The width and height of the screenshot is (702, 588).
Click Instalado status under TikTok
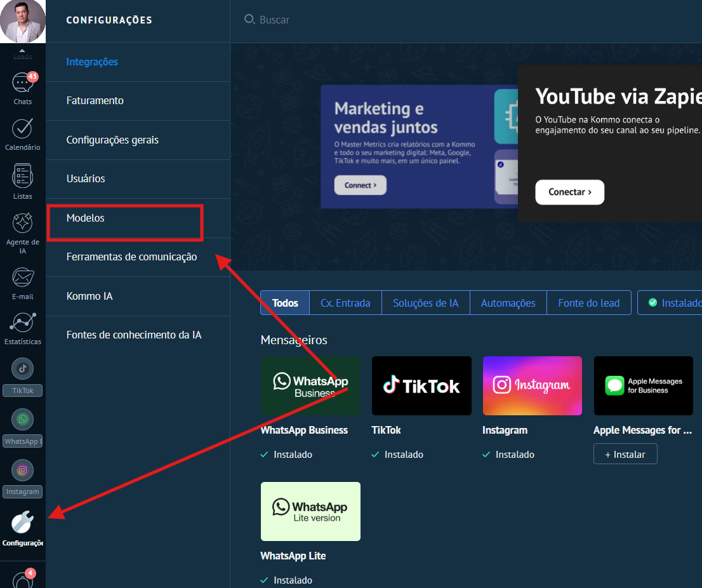[397, 455]
